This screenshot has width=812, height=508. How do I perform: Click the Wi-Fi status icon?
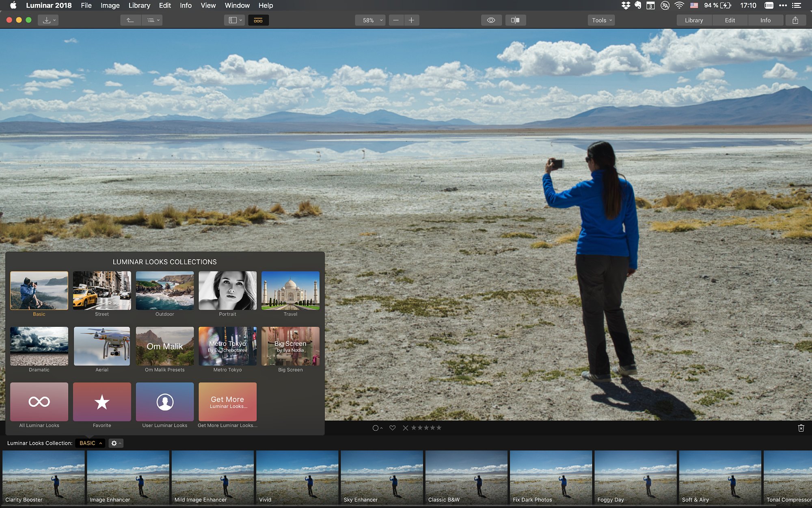(679, 5)
